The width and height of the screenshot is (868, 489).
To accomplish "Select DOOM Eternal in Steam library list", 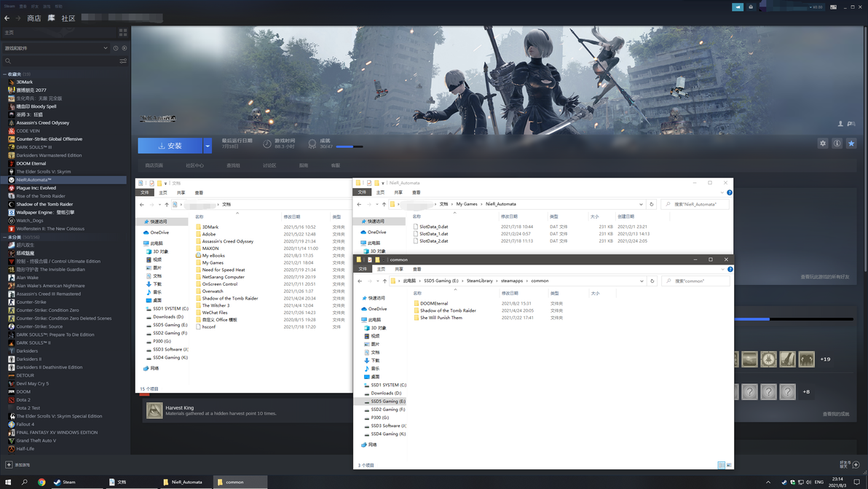I will (31, 163).
